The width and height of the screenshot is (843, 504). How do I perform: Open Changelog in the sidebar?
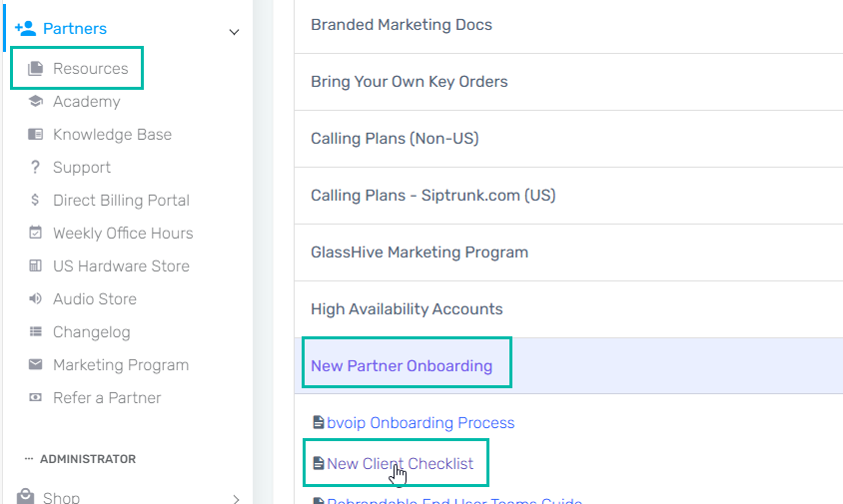tap(92, 332)
